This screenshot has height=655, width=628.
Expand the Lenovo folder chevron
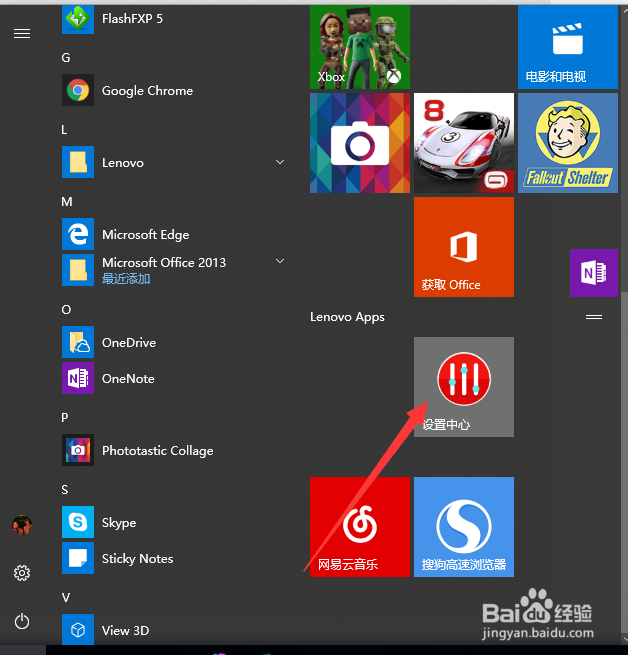pos(280,162)
